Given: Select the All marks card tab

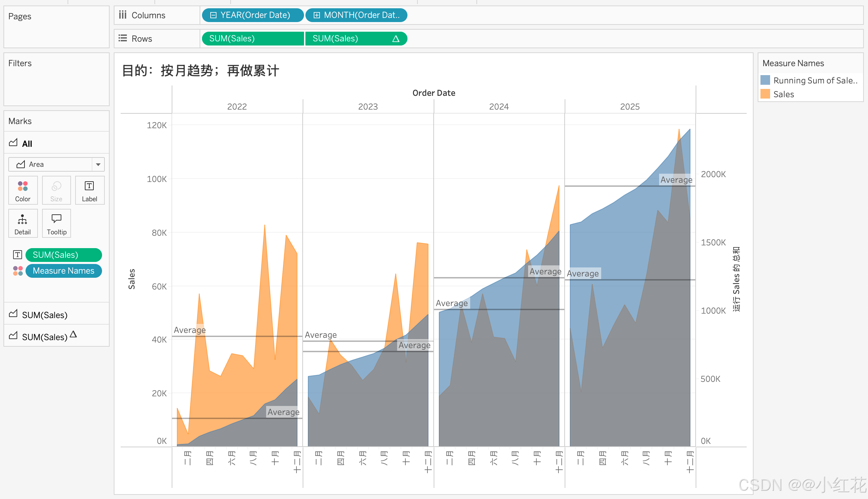Looking at the screenshot, I should click(27, 144).
